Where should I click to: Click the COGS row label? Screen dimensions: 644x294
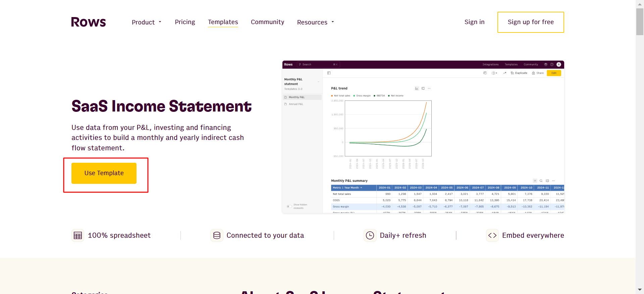point(336,200)
